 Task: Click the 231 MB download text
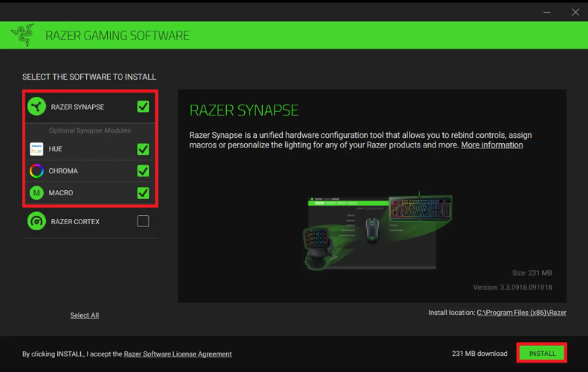pos(479,354)
